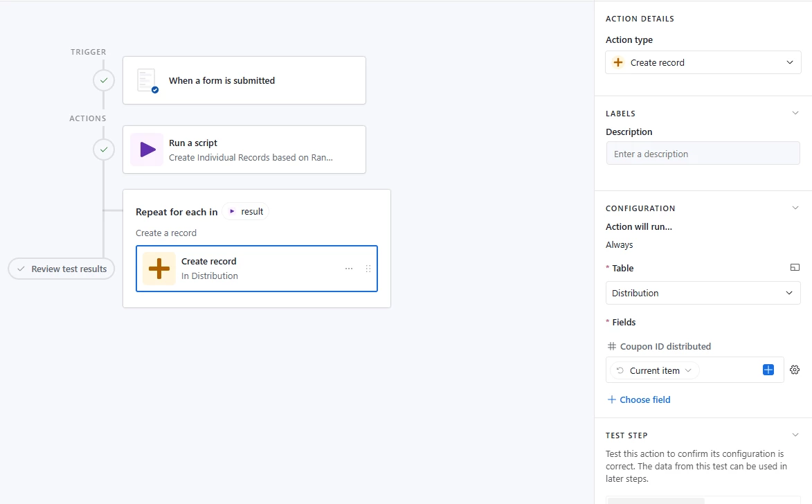This screenshot has height=504, width=812.
Task: Click the orange Create record plus icon
Action: pyautogui.click(x=159, y=269)
